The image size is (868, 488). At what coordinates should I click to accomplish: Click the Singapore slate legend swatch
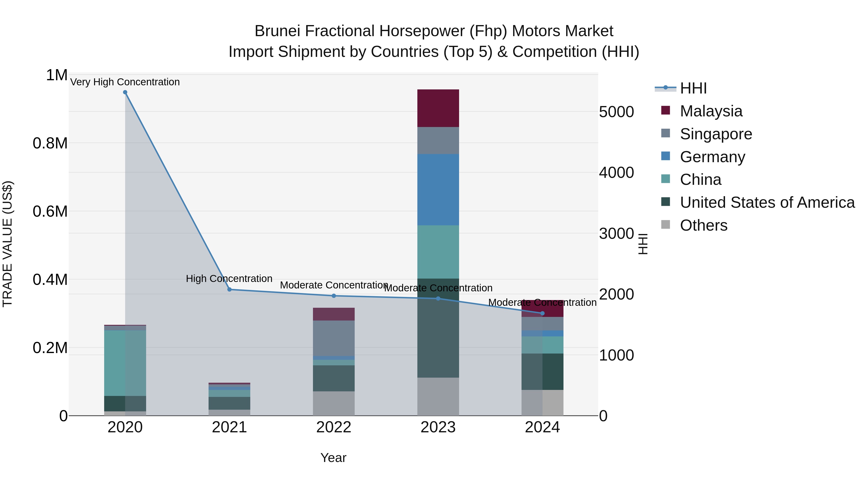(x=665, y=133)
